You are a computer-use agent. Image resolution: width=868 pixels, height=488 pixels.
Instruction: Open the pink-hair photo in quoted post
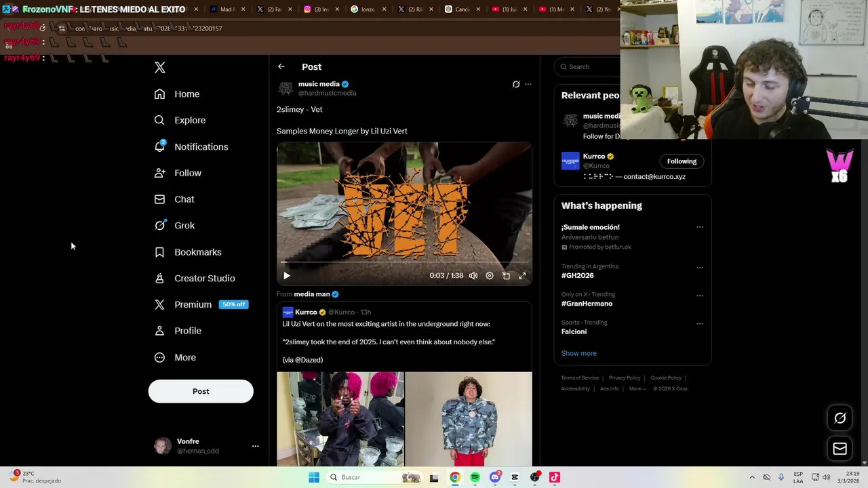click(340, 419)
